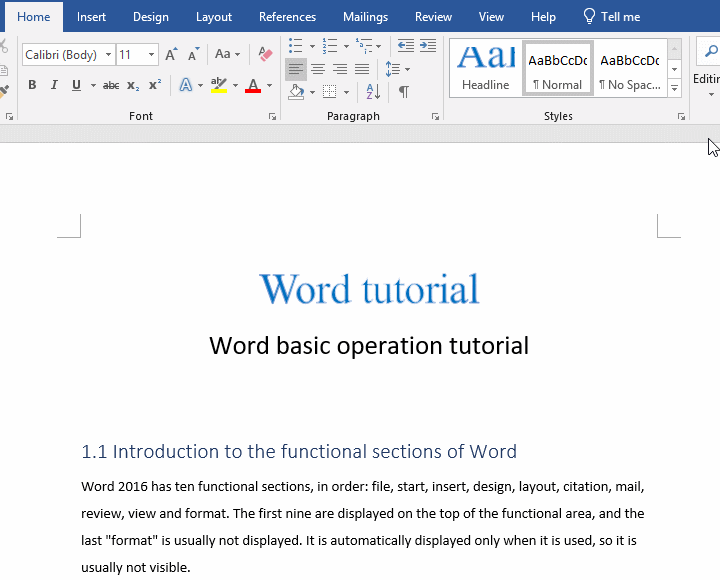Expand Styles gallery More arrow
This screenshot has width=720, height=580.
point(675,88)
